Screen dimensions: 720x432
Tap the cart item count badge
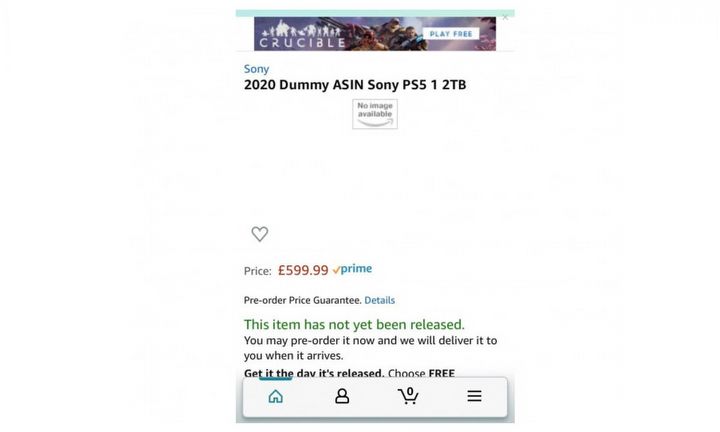coord(410,392)
